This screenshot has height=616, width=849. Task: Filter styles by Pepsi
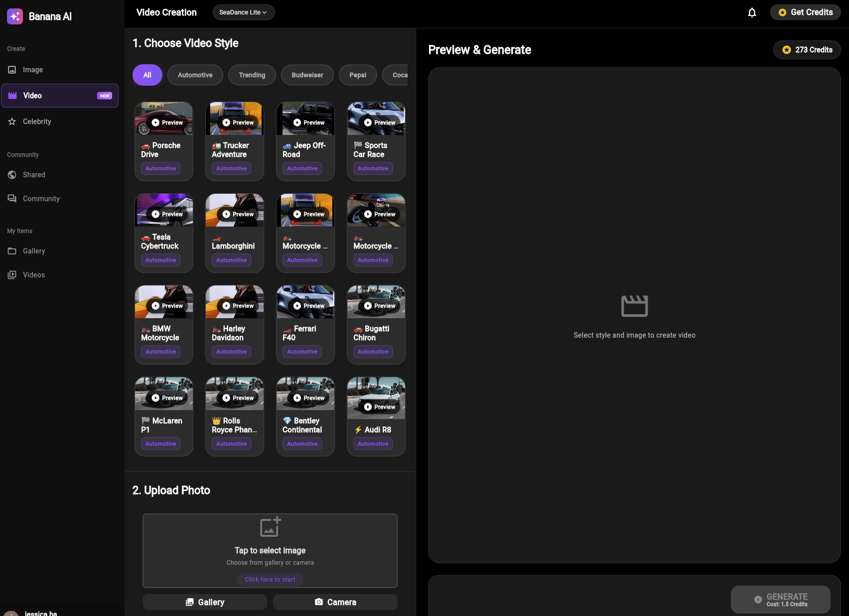[358, 75]
